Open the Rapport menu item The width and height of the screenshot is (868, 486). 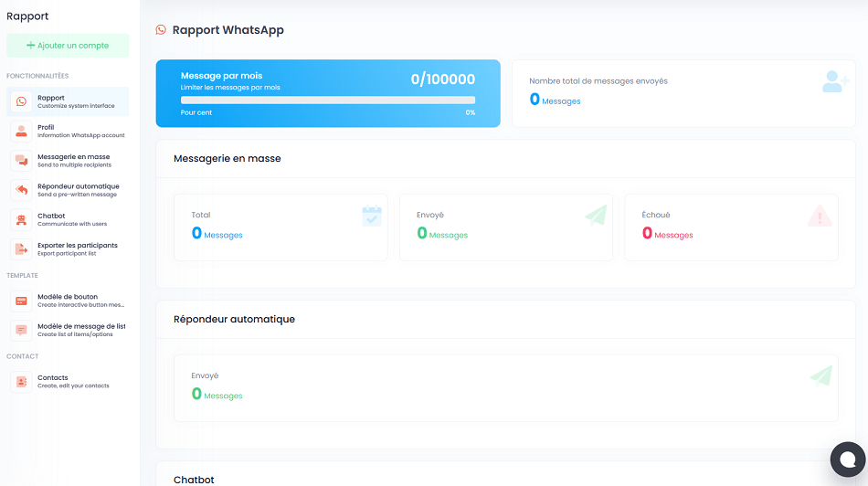coord(68,101)
